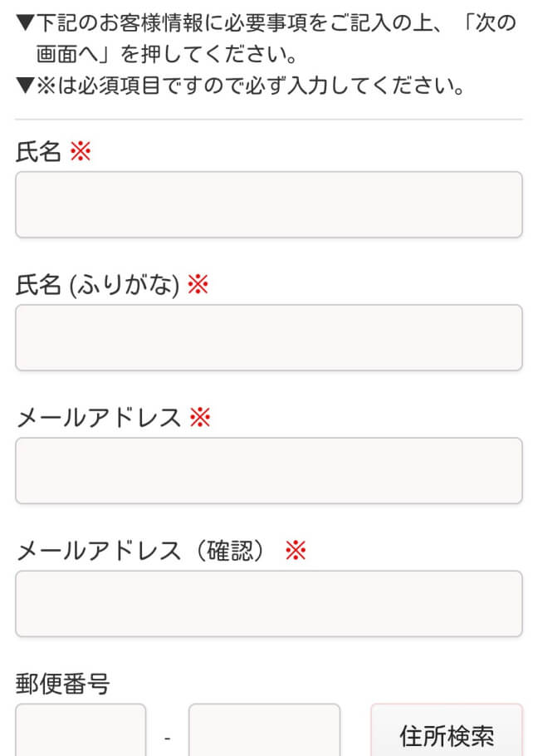The image size is (538, 756).
Task: Click the ※ marker after メールアドレス（確認）
Action: click(x=296, y=550)
